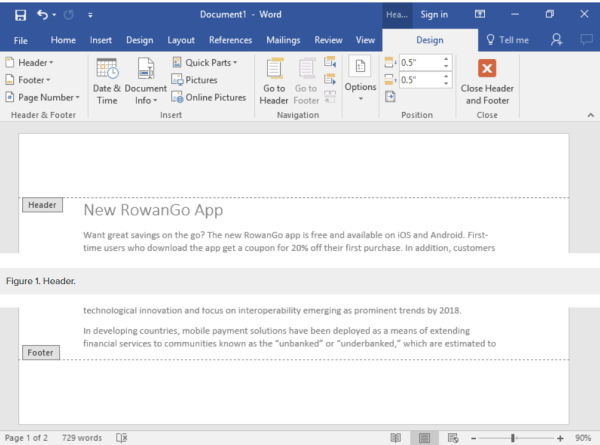600x445 pixels.
Task: Open the Mailings tab
Action: [283, 40]
